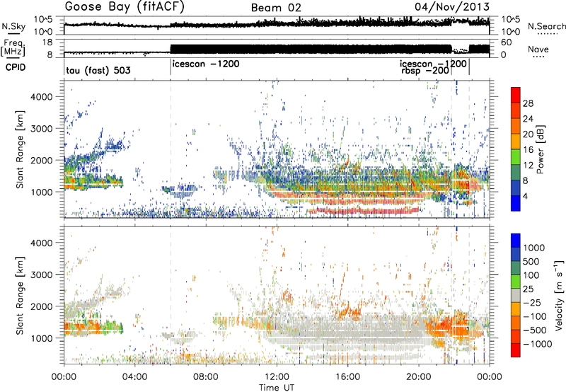This screenshot has width=566, height=392.
Task: Click the '1000' range tick on velocity panel
Action: point(41,338)
